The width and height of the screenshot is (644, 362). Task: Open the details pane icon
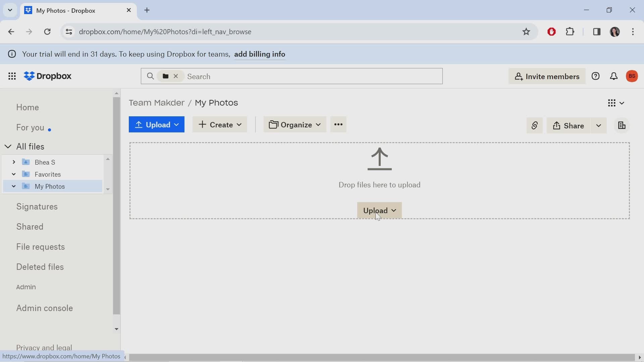(x=622, y=126)
